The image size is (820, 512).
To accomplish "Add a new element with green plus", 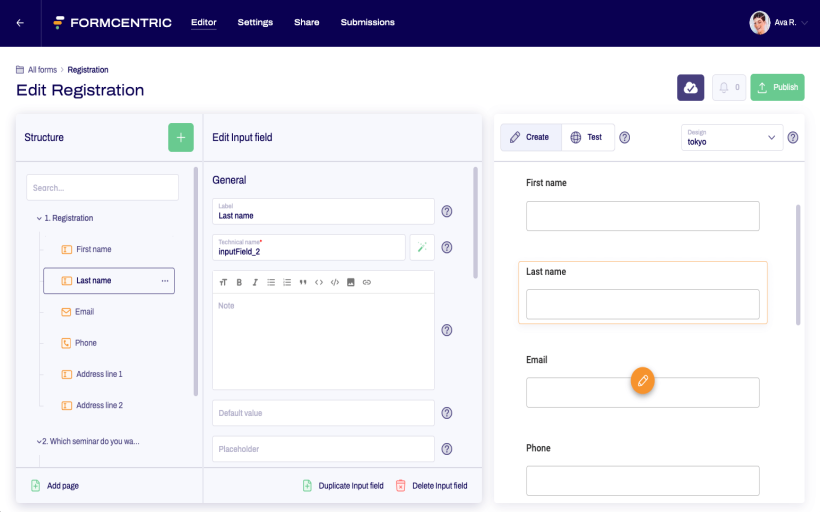I will click(x=181, y=138).
